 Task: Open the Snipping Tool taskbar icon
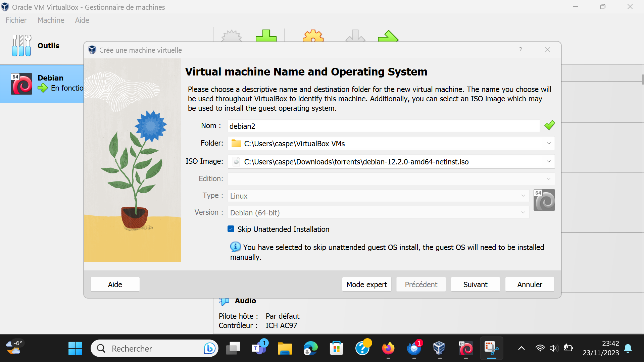[491, 349]
